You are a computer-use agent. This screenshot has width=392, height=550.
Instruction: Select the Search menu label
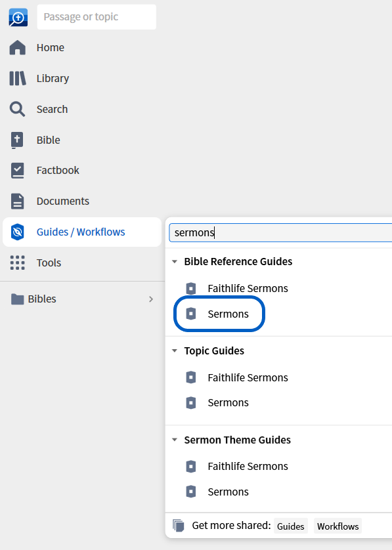(x=53, y=110)
